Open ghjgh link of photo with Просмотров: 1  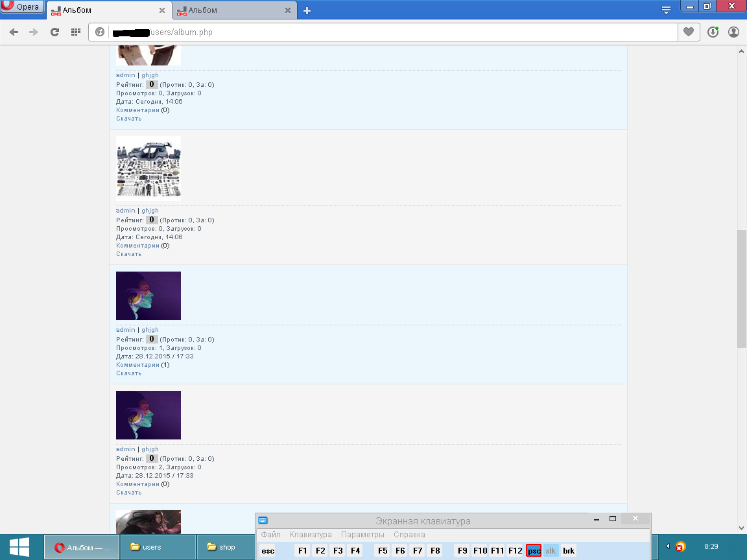[x=150, y=330]
